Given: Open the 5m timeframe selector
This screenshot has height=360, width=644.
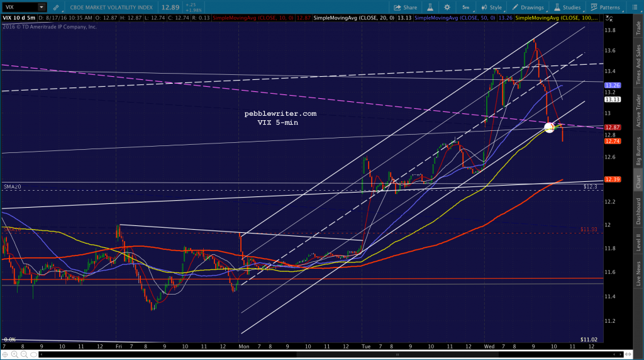Looking at the screenshot, I should pyautogui.click(x=466, y=8).
